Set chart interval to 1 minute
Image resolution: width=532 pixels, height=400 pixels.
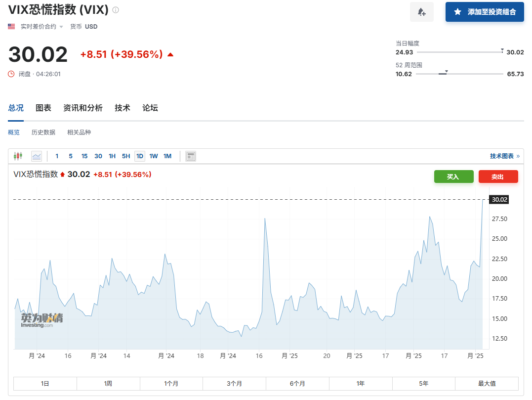point(57,156)
